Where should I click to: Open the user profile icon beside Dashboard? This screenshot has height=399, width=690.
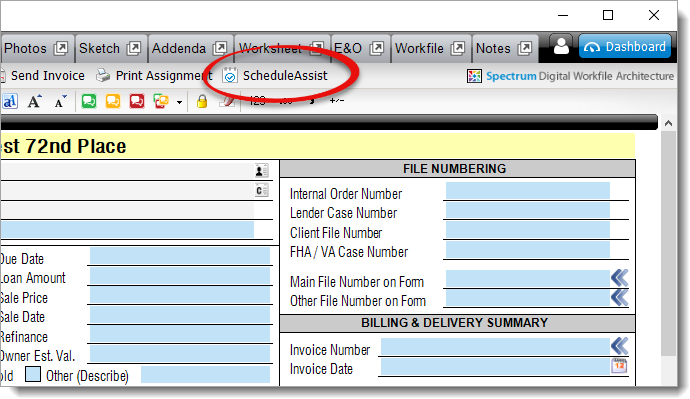(561, 46)
